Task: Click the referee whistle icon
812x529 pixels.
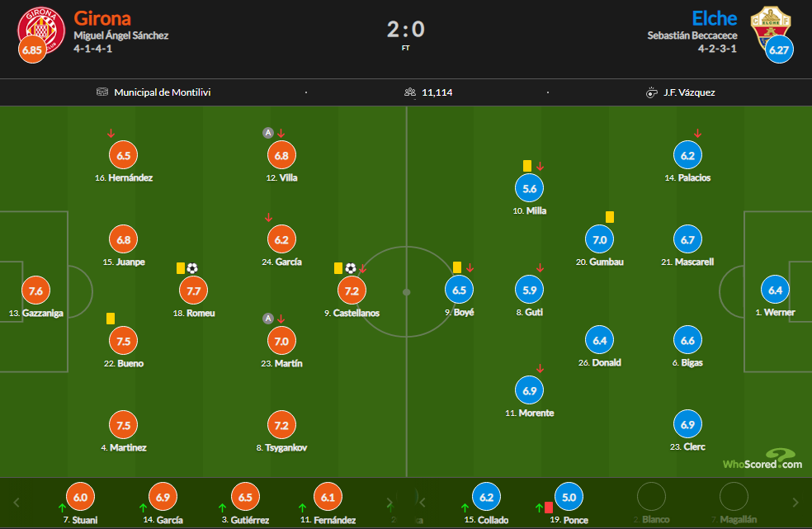Action: [x=651, y=92]
